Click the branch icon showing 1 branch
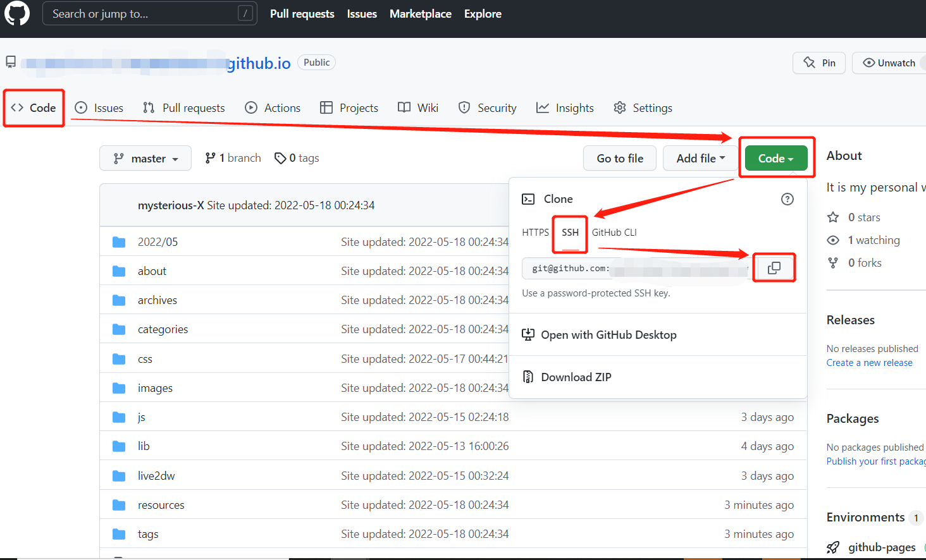This screenshot has height=560, width=926. coord(211,158)
